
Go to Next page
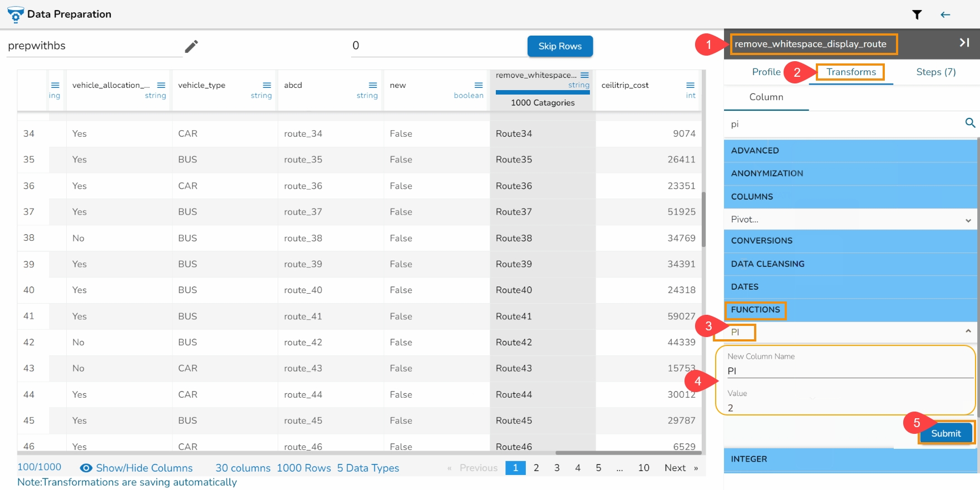click(x=674, y=468)
